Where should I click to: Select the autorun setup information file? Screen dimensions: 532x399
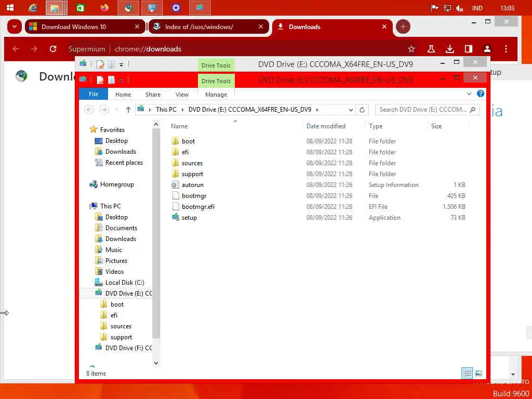(x=192, y=185)
